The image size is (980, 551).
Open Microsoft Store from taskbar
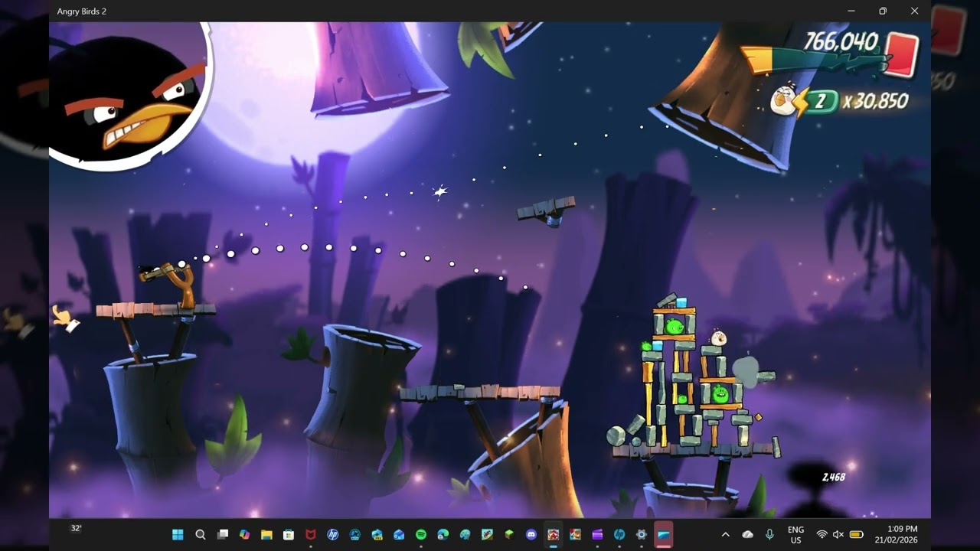(x=289, y=534)
